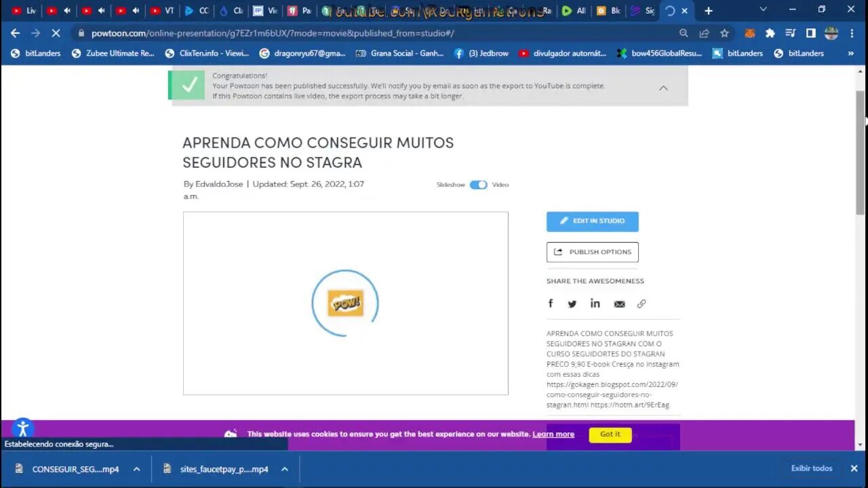The height and width of the screenshot is (488, 868).
Task: Expand sites_faucetpay_p....mp4 download options
Action: pyautogui.click(x=285, y=469)
